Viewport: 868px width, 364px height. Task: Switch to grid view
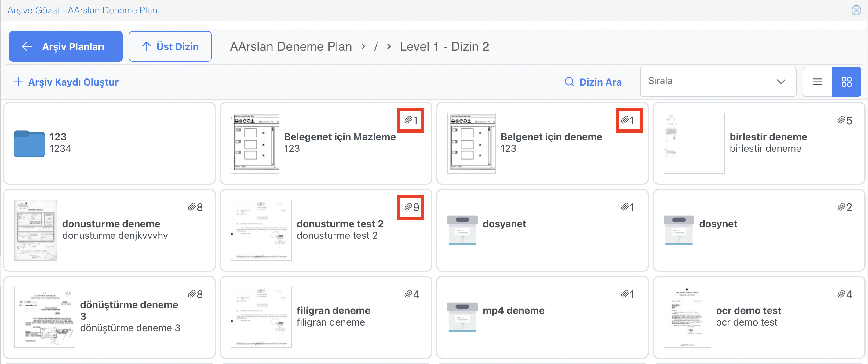pyautogui.click(x=846, y=82)
